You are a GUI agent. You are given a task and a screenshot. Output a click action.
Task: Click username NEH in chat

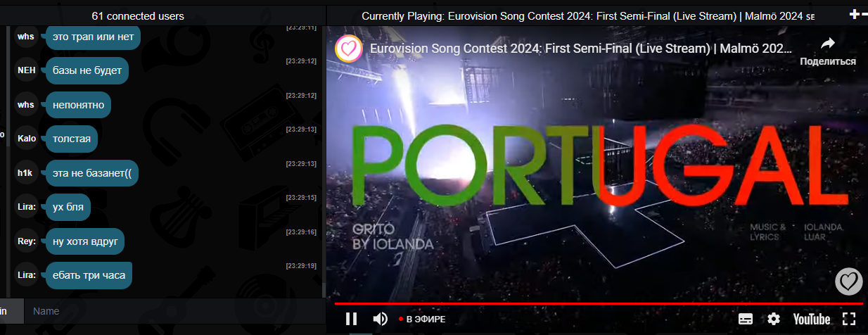(x=26, y=70)
